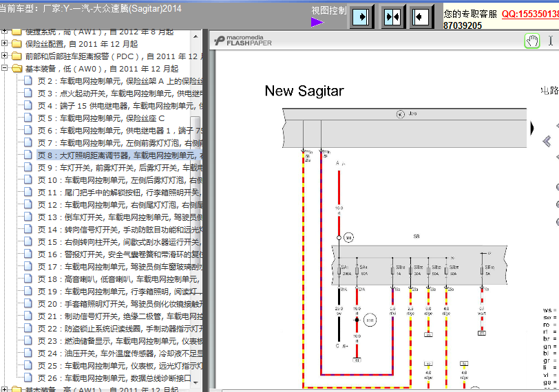
Task: Open 页 26: 数据总线诊断接口
Action: tap(115, 378)
